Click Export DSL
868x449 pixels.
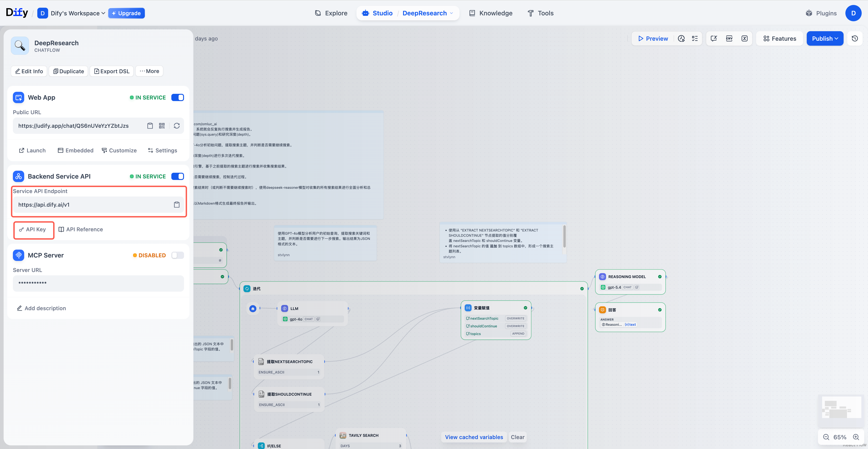(x=111, y=71)
